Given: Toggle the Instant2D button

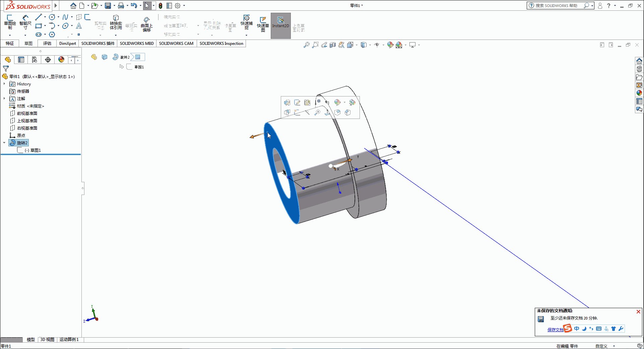Looking at the screenshot, I should [280, 26].
